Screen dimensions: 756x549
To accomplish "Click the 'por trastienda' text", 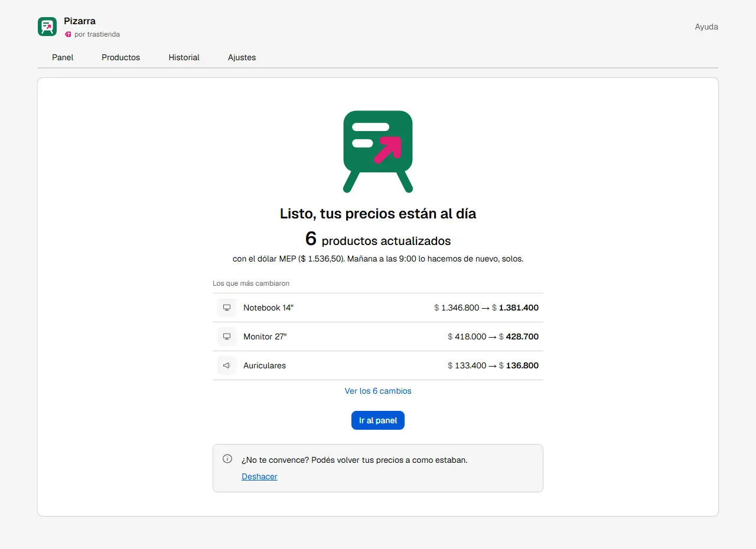I will pyautogui.click(x=97, y=34).
